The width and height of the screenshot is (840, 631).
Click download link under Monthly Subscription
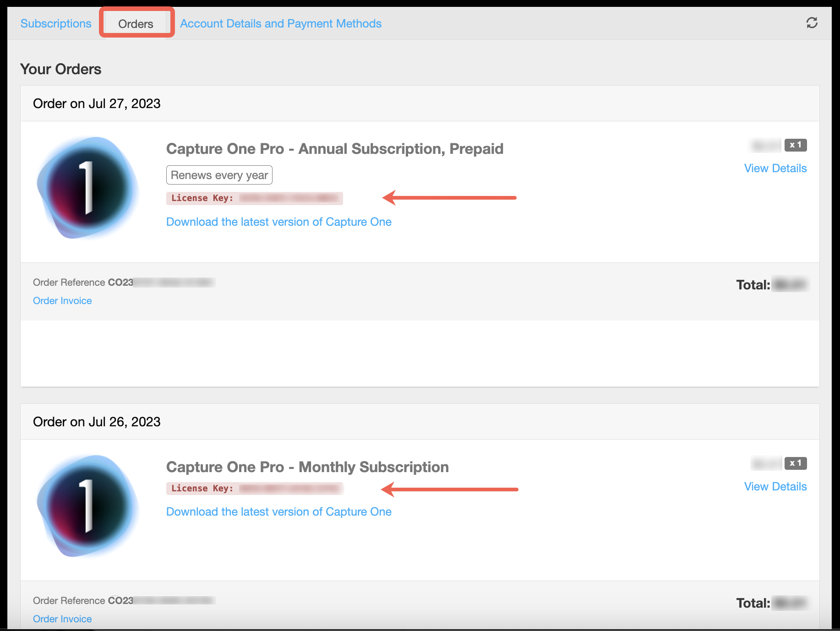coord(279,511)
